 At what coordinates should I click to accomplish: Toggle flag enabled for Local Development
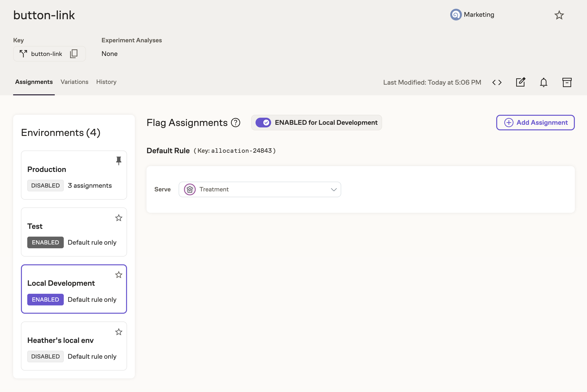point(263,123)
